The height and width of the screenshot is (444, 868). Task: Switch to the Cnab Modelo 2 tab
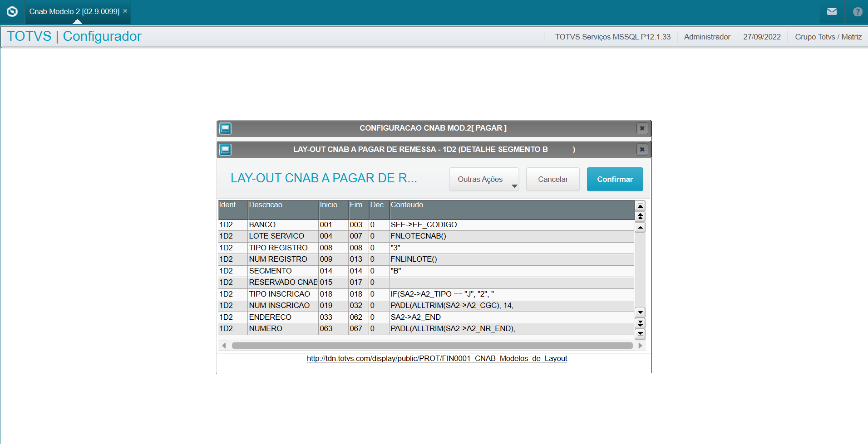(73, 11)
